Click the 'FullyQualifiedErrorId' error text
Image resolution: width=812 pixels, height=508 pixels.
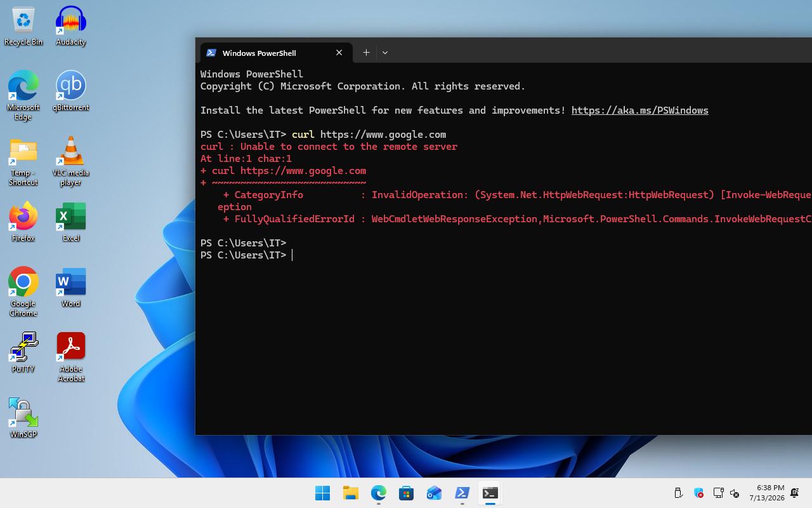point(294,219)
